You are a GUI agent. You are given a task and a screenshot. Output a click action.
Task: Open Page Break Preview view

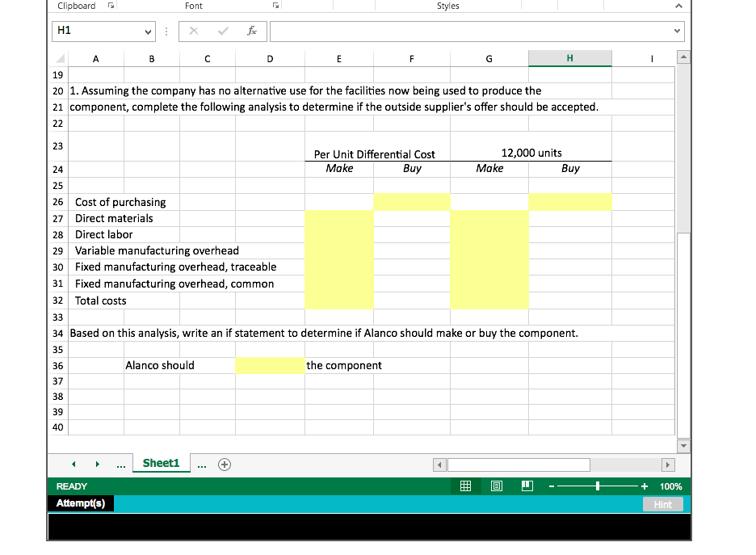tap(526, 486)
